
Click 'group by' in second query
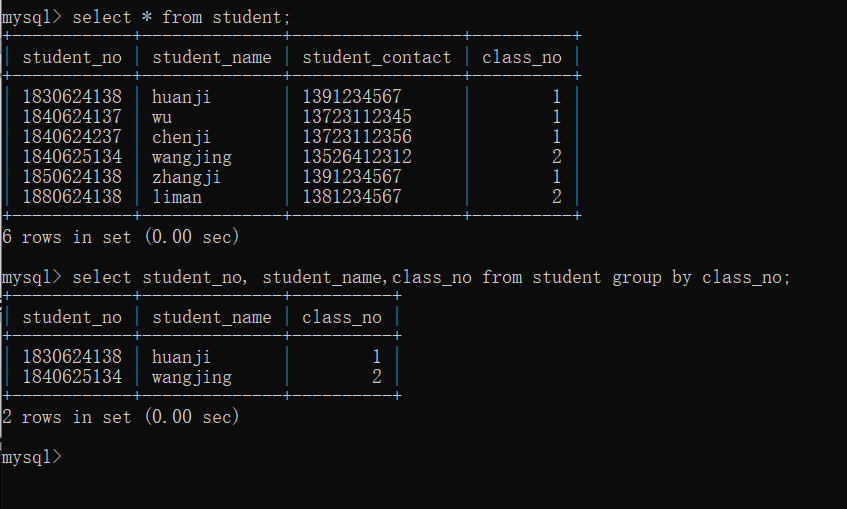(x=652, y=278)
